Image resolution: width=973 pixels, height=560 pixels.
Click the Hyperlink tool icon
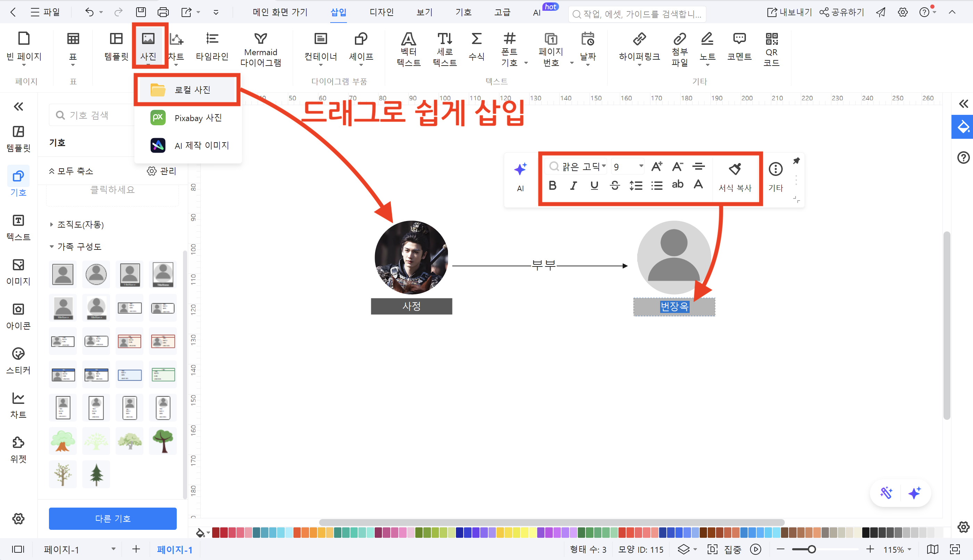(639, 39)
